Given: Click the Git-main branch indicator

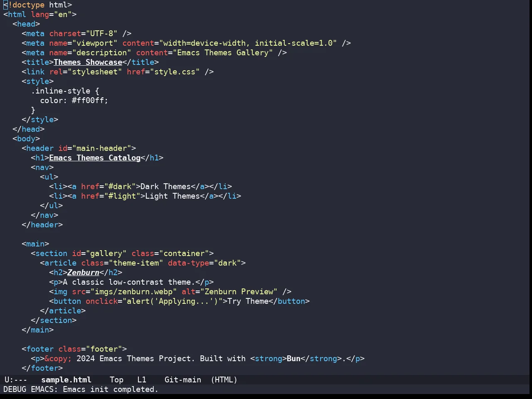Looking at the screenshot, I should pyautogui.click(x=183, y=380).
